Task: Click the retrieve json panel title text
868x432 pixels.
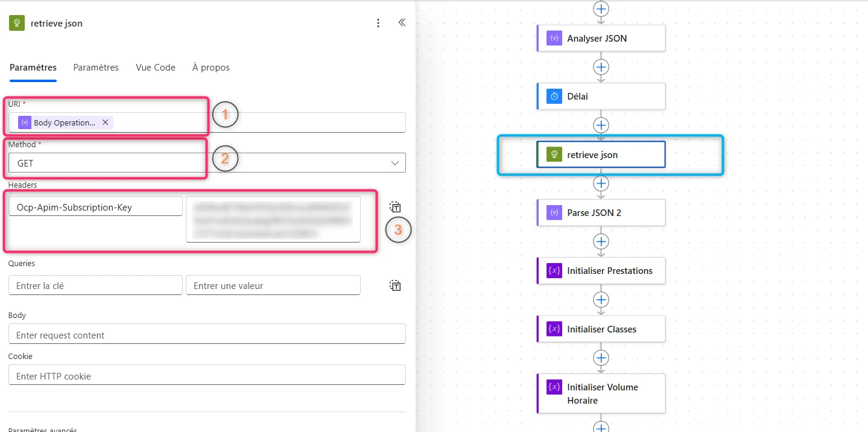Action: [x=57, y=24]
